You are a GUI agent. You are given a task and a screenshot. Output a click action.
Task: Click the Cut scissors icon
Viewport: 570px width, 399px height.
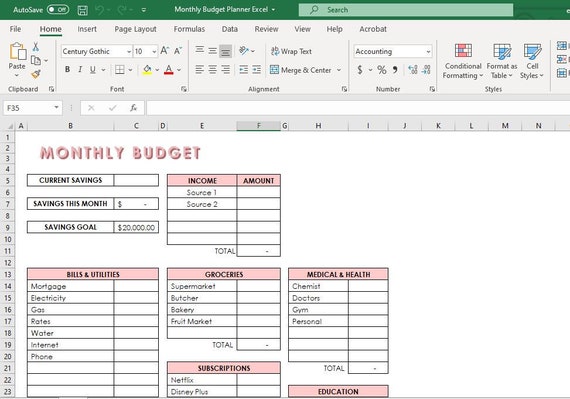point(36,47)
